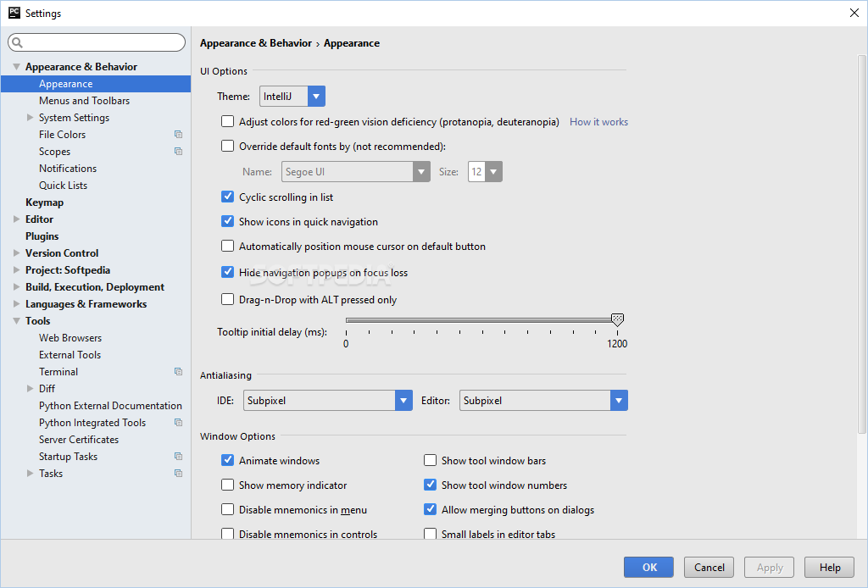Click the PyCharm icon in title bar
The image size is (868, 588).
14,13
